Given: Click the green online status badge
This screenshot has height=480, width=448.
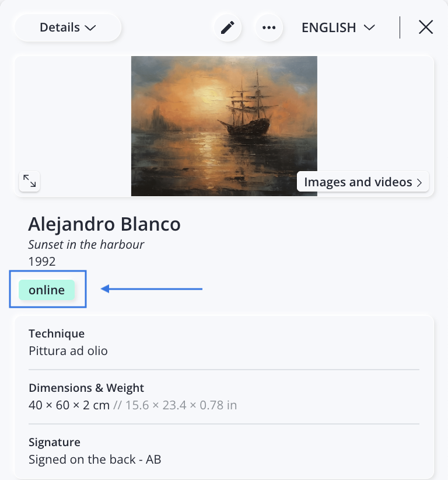Looking at the screenshot, I should (47, 290).
